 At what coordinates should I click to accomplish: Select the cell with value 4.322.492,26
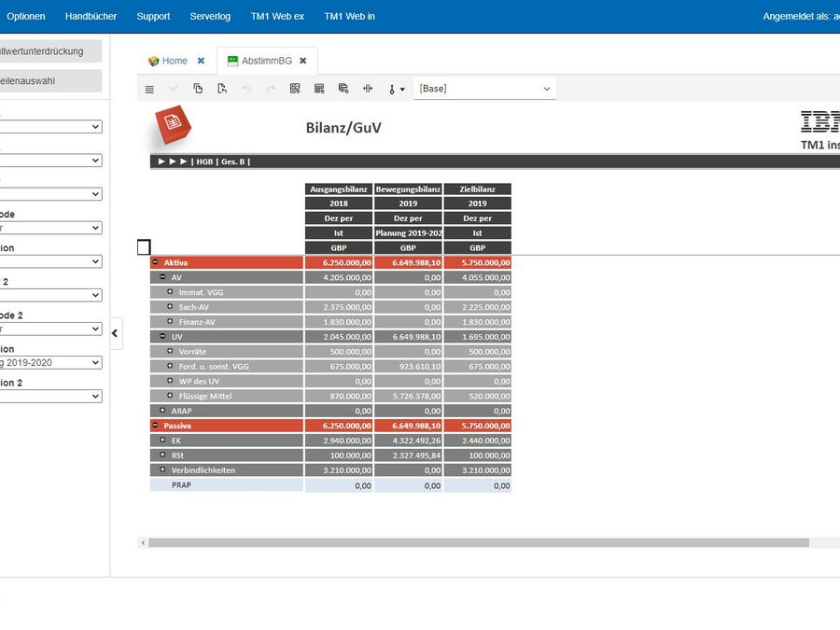click(408, 441)
